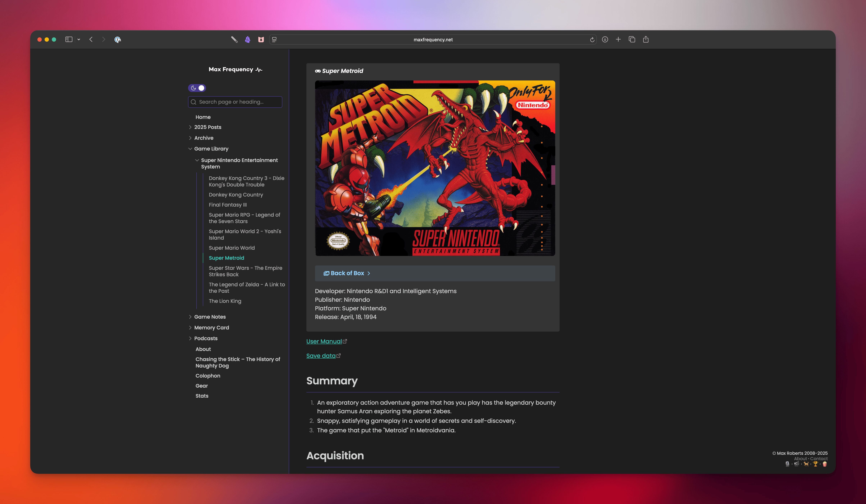Open the Back of Box disclosure
This screenshot has height=504, width=866.
pos(347,273)
